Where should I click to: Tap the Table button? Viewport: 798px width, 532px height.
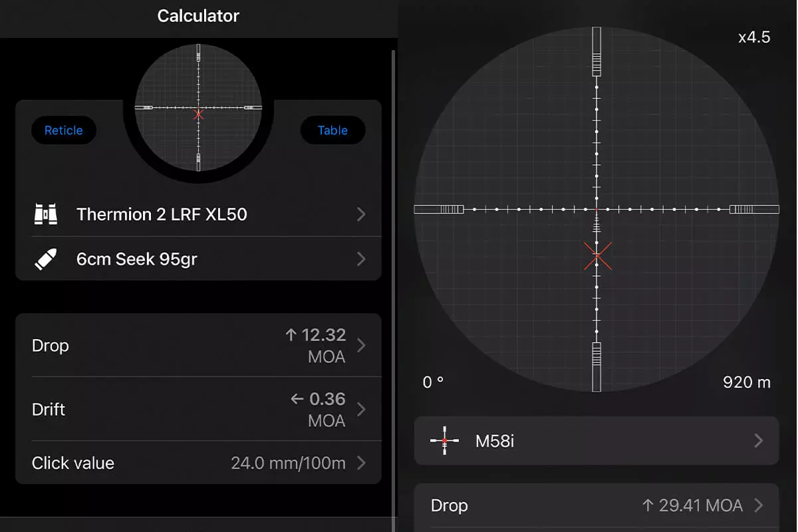pyautogui.click(x=332, y=131)
